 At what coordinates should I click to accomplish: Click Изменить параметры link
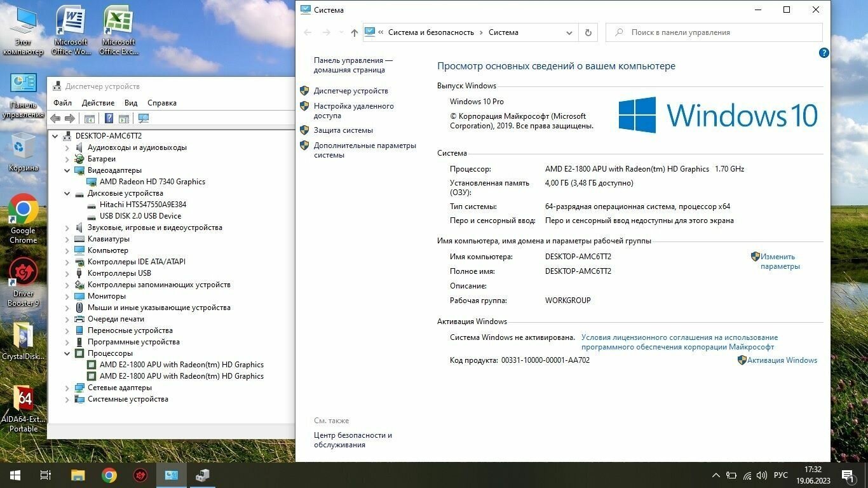pos(780,261)
